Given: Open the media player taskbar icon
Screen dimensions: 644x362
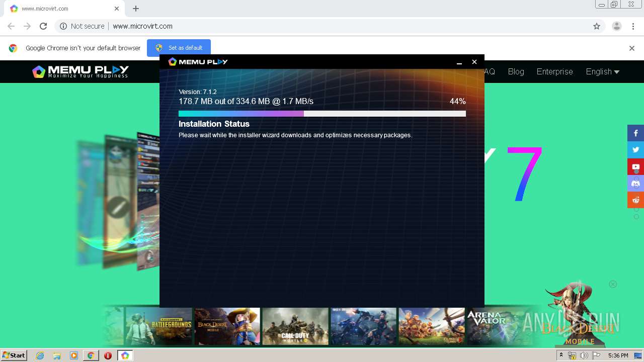Looking at the screenshot, I should 74,355.
